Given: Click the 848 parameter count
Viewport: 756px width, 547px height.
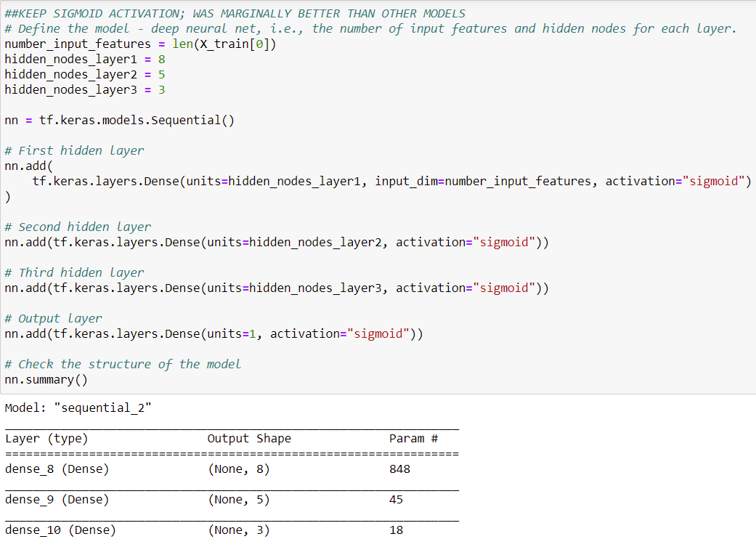Looking at the screenshot, I should tap(399, 469).
